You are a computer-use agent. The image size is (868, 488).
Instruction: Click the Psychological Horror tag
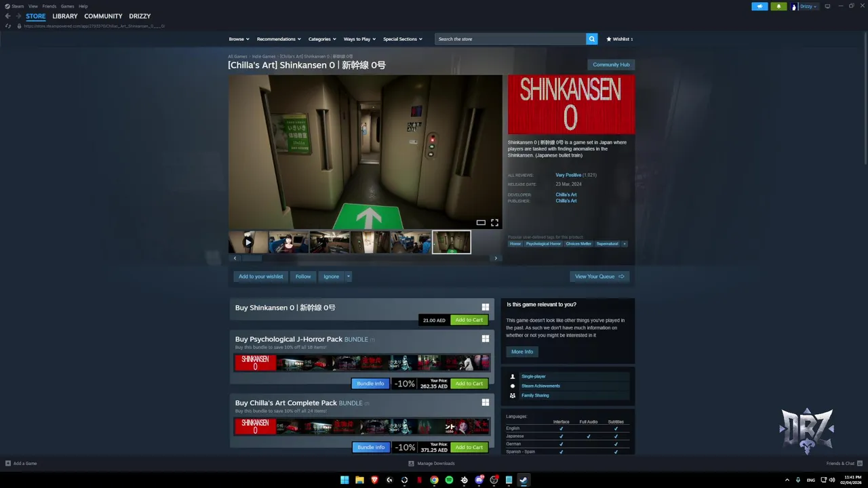tap(543, 243)
